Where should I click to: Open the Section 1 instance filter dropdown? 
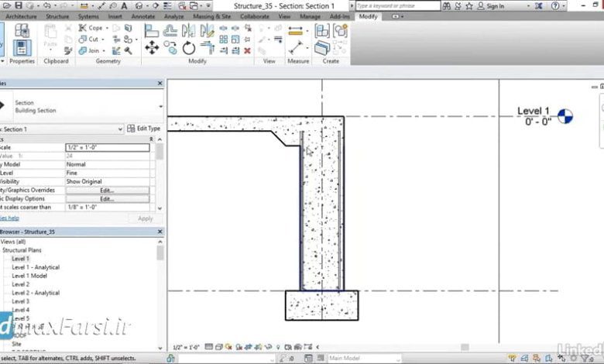120,129
